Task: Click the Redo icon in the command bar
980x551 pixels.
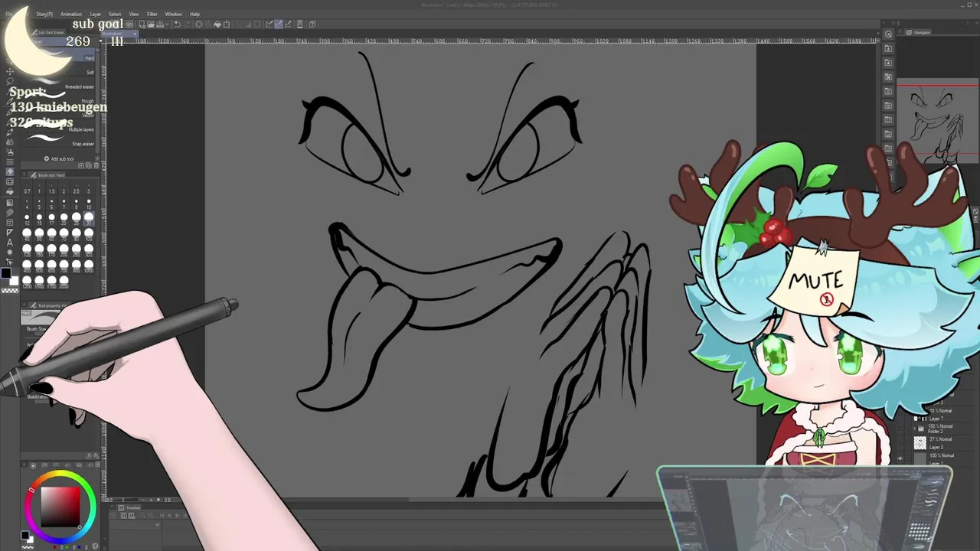Action: coord(187,24)
